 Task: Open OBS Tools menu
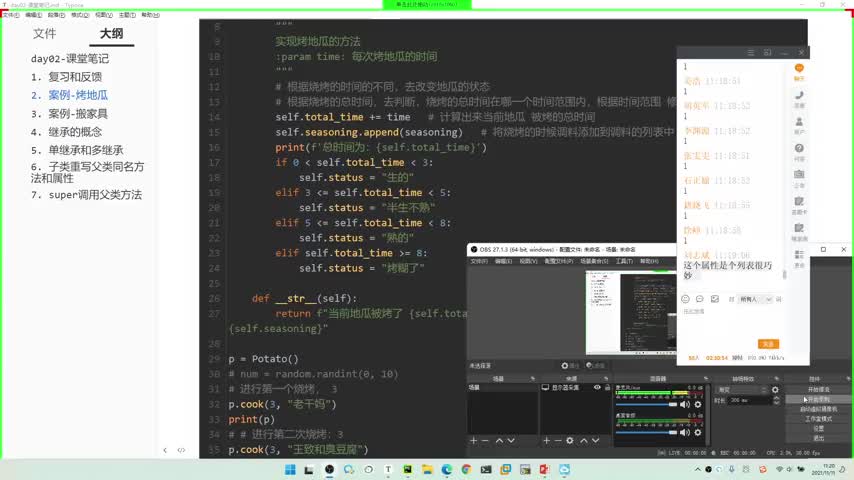coord(624,262)
